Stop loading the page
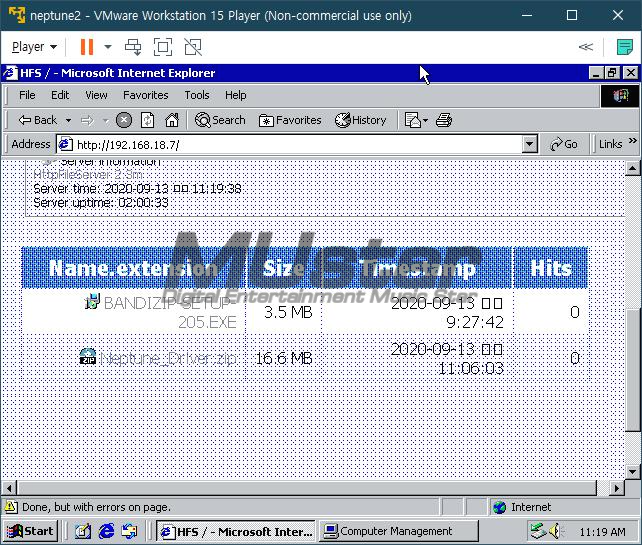 tap(124, 120)
